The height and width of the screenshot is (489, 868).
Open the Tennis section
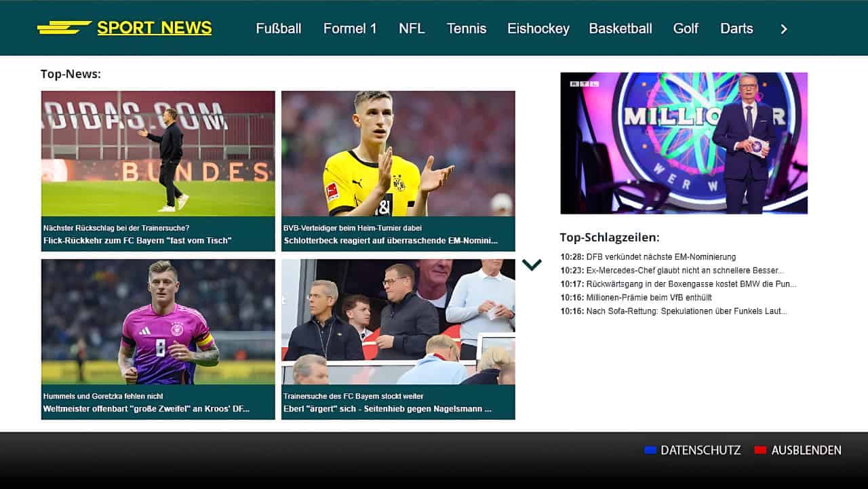[467, 28]
